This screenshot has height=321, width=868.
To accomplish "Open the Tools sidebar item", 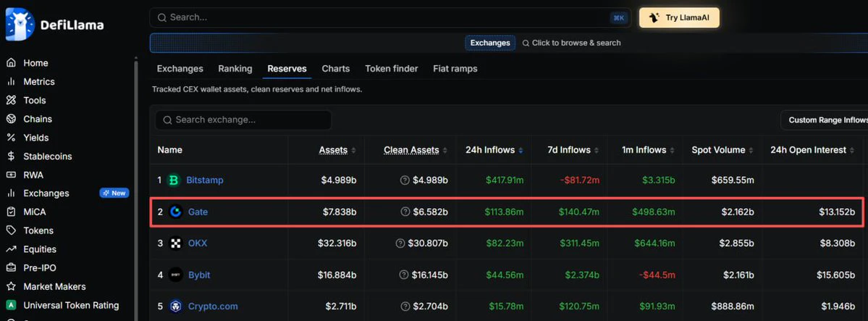I will (34, 100).
